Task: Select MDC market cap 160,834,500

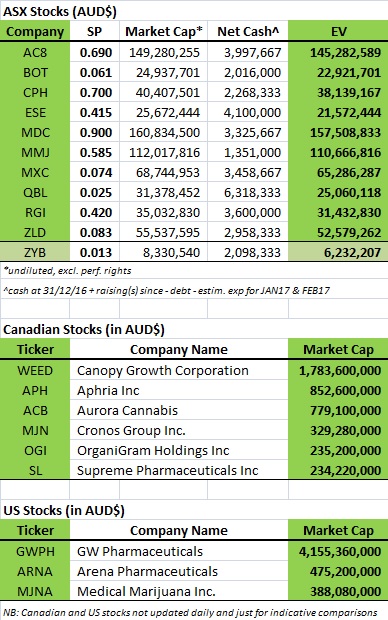Action: click(x=163, y=132)
